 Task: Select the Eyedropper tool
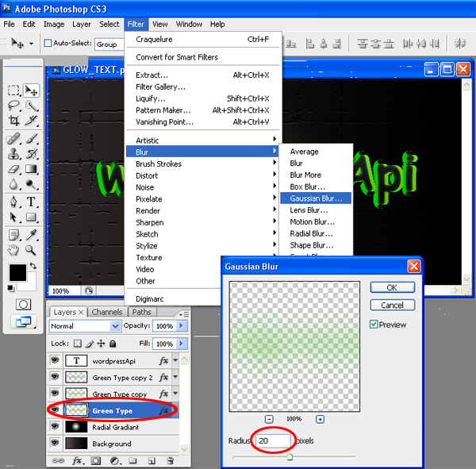(31, 235)
